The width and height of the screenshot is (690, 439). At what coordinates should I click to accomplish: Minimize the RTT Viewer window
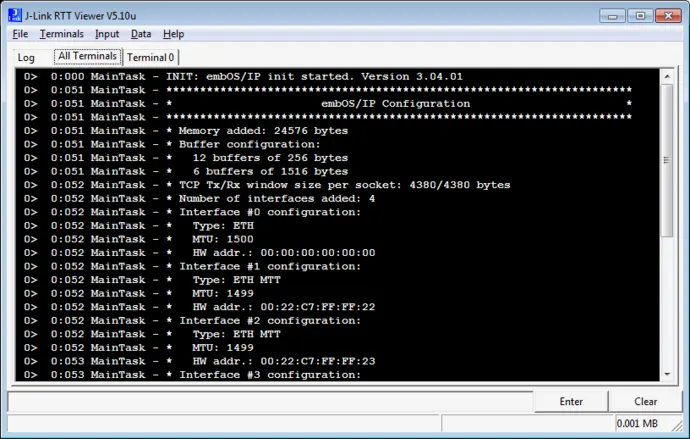(x=614, y=15)
